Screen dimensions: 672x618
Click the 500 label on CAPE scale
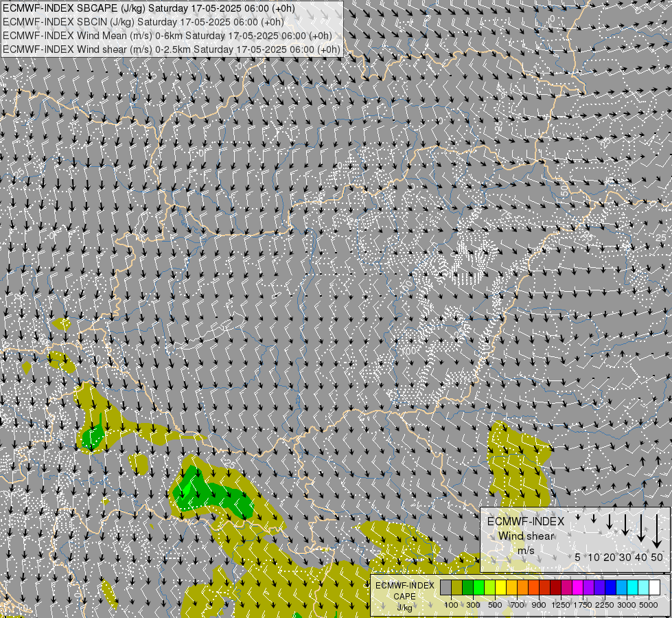[495, 605]
